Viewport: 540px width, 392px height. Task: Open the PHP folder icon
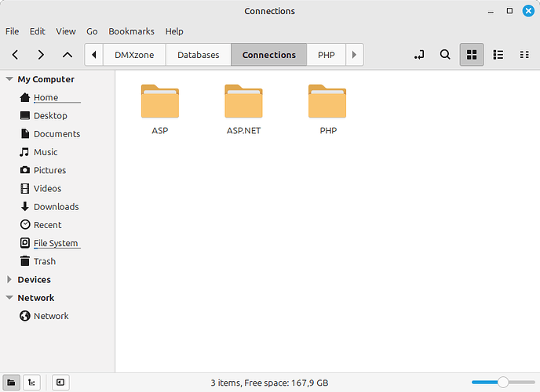(327, 102)
